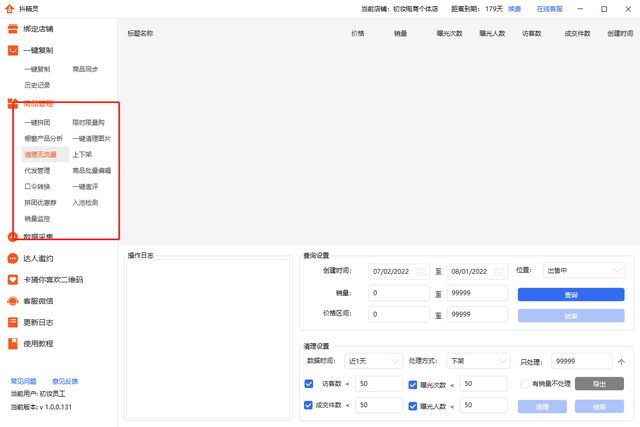Open the 数据时间 dropdown showing 近1天
The height and width of the screenshot is (427, 640).
373,361
